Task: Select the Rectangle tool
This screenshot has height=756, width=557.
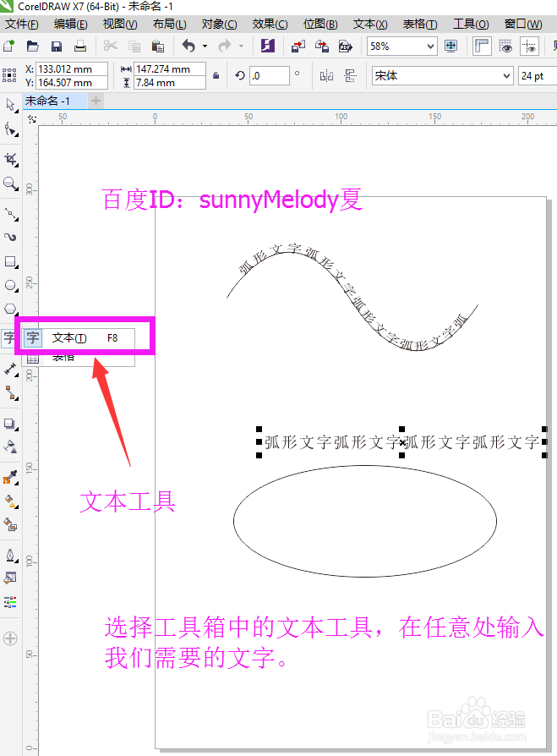Action: [x=11, y=262]
